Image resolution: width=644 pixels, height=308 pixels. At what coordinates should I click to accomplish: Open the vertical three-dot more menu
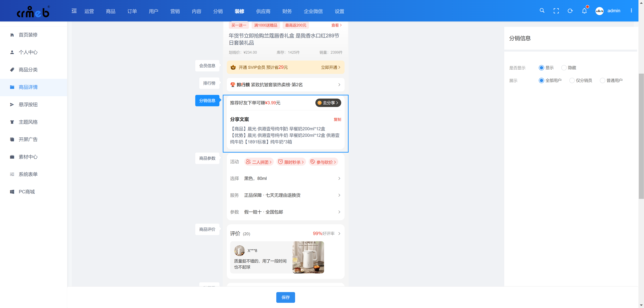click(631, 11)
